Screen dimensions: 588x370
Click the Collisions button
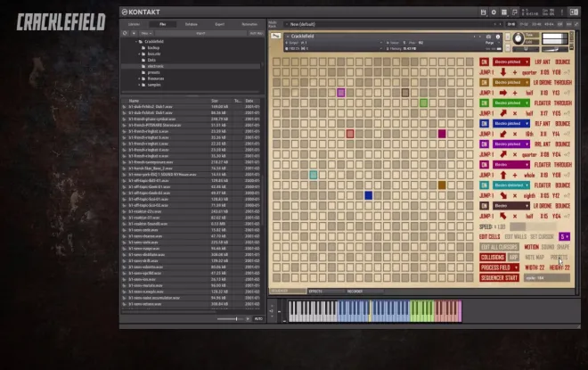coord(493,257)
